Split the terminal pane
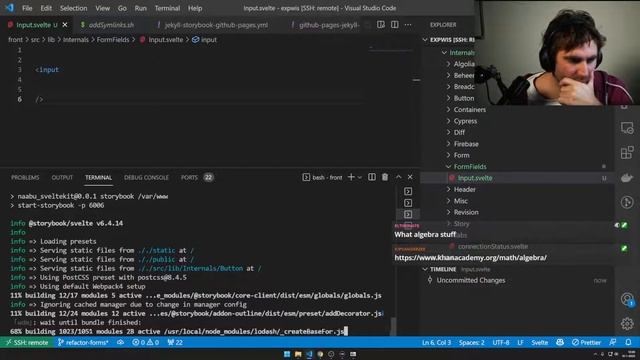 [x=372, y=177]
